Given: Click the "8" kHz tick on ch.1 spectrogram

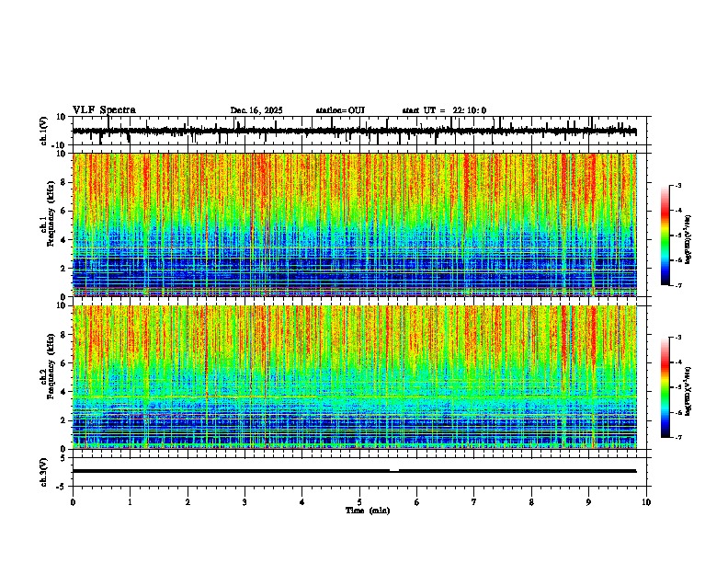Looking at the screenshot, I should [x=63, y=182].
